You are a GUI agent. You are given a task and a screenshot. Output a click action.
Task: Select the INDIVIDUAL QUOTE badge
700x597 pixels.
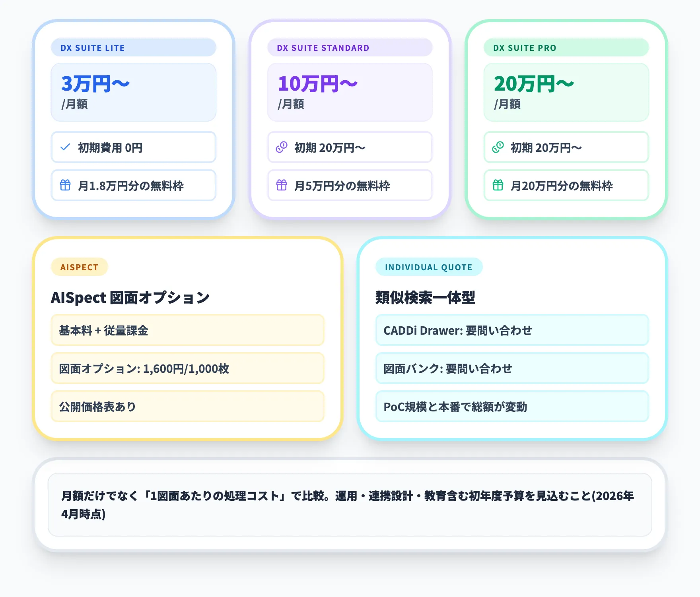(429, 267)
